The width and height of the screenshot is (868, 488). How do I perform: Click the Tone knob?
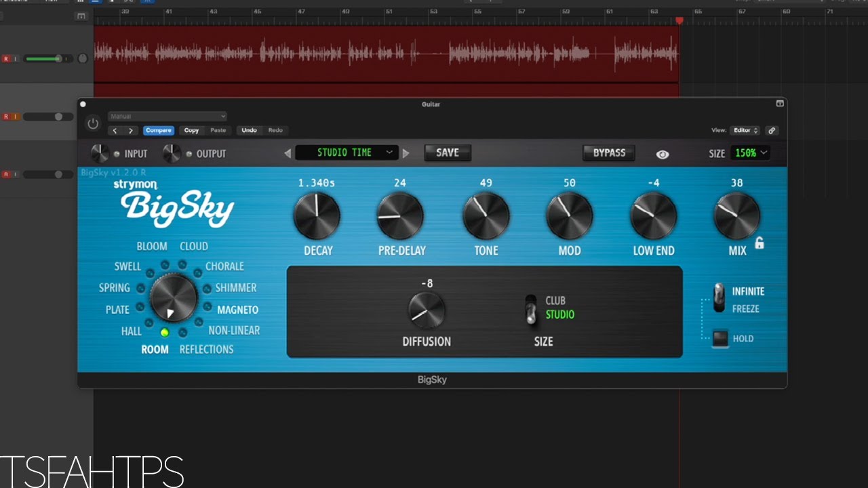[486, 216]
